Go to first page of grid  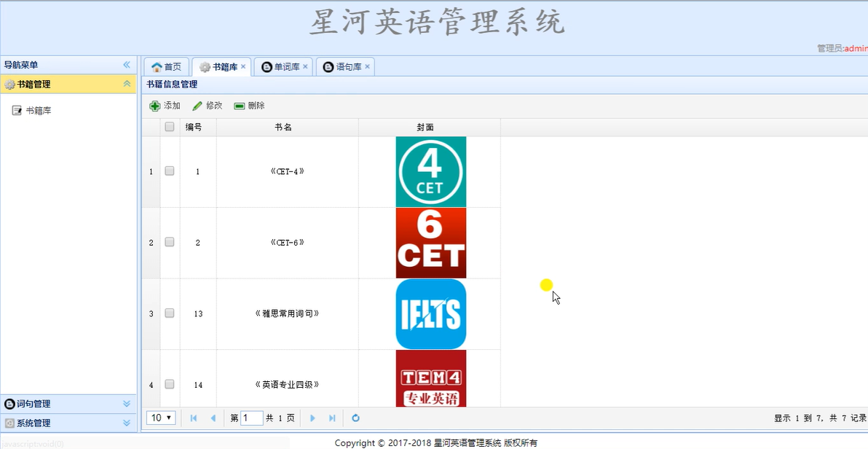point(193,418)
